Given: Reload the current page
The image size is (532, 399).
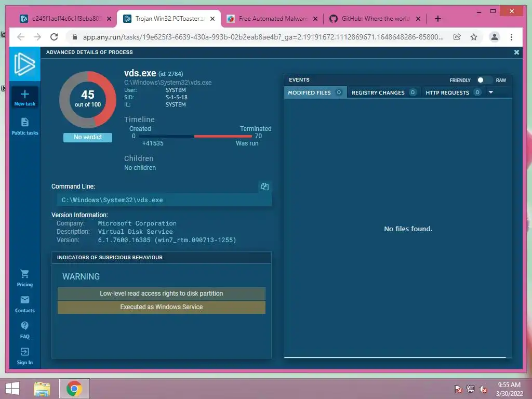Looking at the screenshot, I should (x=54, y=37).
